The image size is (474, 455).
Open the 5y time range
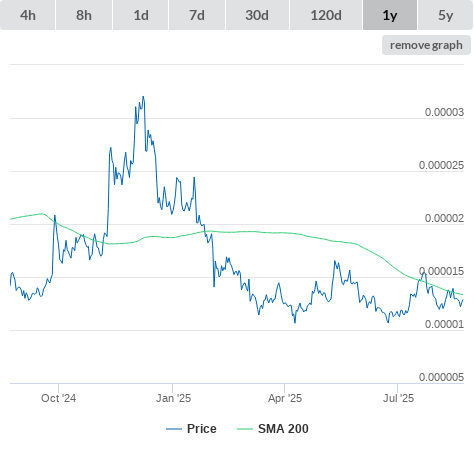[446, 15]
